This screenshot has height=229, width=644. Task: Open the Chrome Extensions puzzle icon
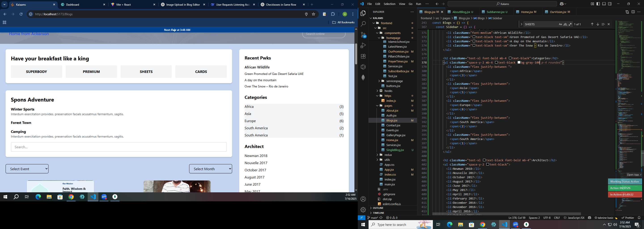333,14
